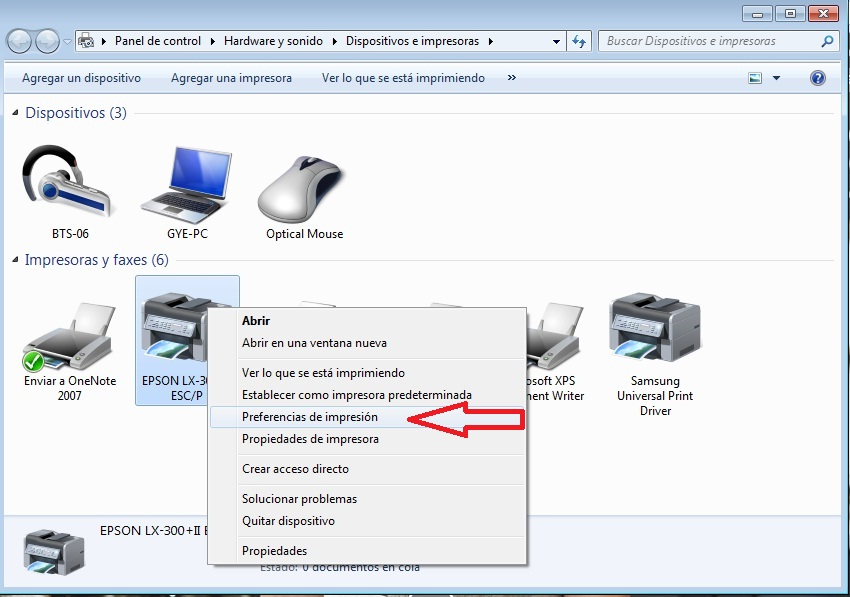This screenshot has width=850, height=597.
Task: Click Dispositivos e impresoras breadcrumb
Action: [x=413, y=41]
